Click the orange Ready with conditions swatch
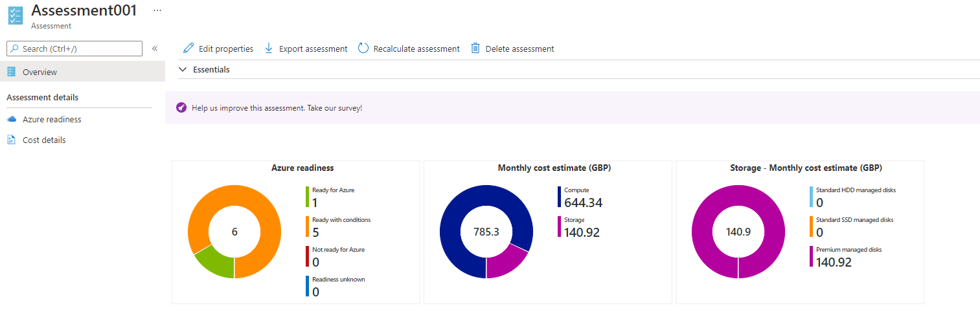The height and width of the screenshot is (332, 980). click(x=308, y=227)
